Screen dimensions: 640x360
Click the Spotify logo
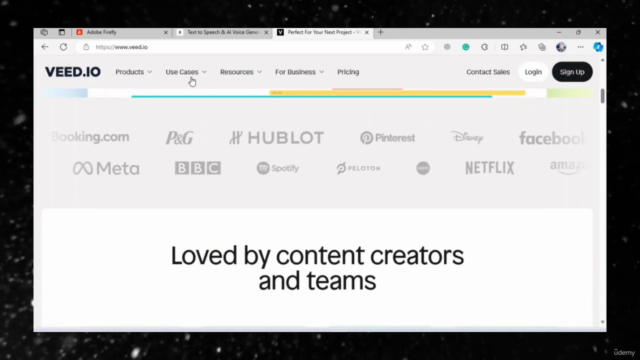click(278, 168)
